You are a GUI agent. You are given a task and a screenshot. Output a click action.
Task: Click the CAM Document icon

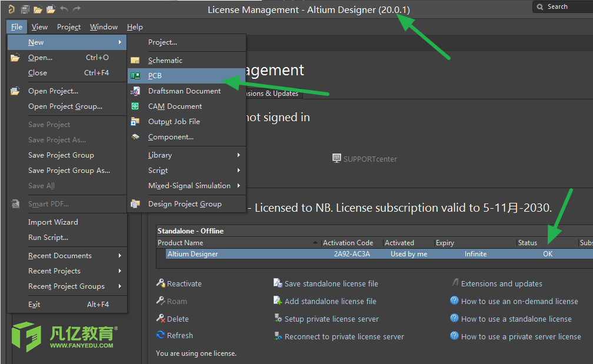(x=135, y=106)
